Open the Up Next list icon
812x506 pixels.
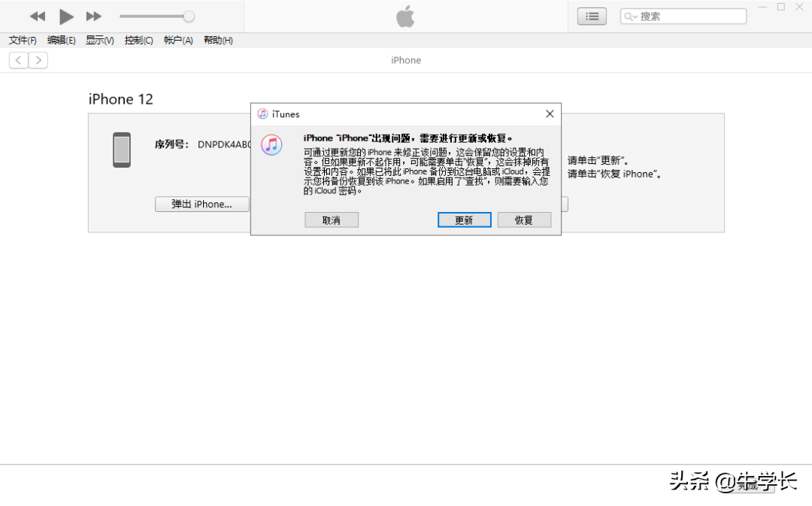[x=592, y=16]
